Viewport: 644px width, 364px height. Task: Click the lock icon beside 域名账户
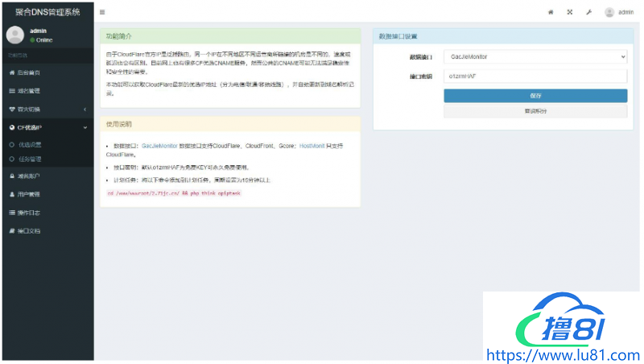pos(11,176)
